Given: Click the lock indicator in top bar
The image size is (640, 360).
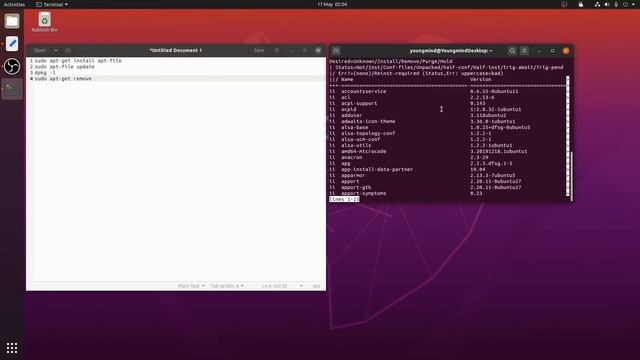Looking at the screenshot, I should [580, 4].
